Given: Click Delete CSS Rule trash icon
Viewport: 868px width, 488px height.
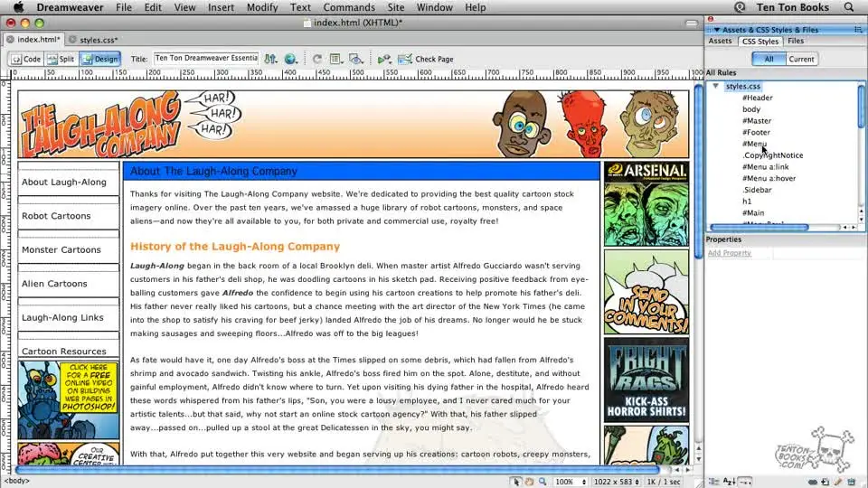Looking at the screenshot, I should coord(852,482).
